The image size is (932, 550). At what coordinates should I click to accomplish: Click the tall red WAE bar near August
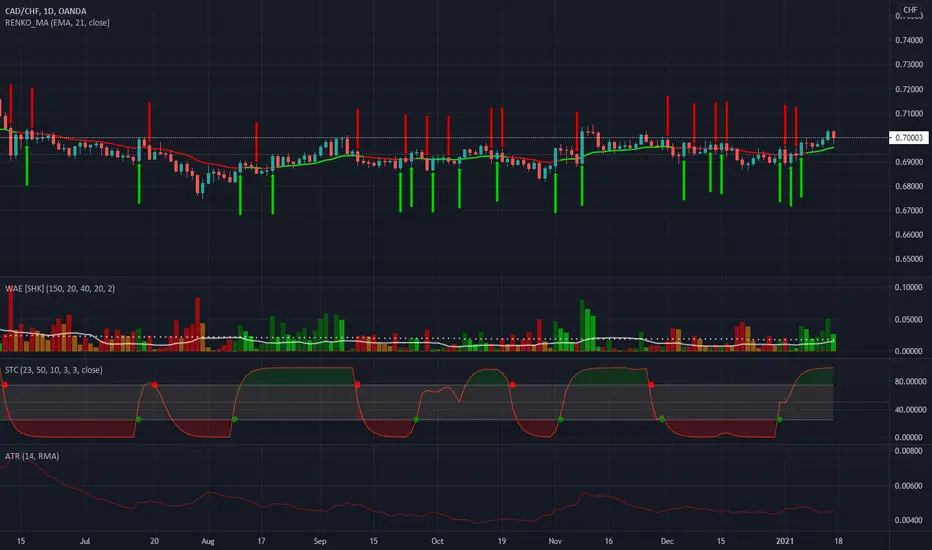[197, 325]
